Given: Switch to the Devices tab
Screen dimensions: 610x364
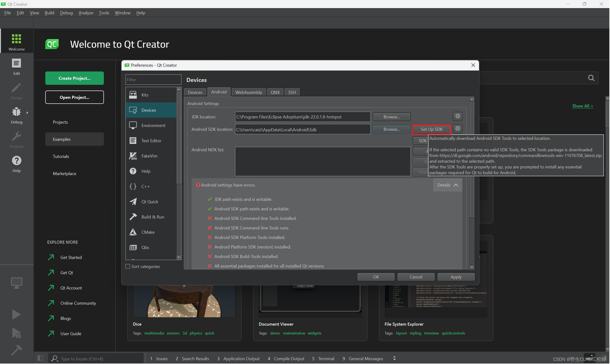Looking at the screenshot, I should pyautogui.click(x=195, y=92).
